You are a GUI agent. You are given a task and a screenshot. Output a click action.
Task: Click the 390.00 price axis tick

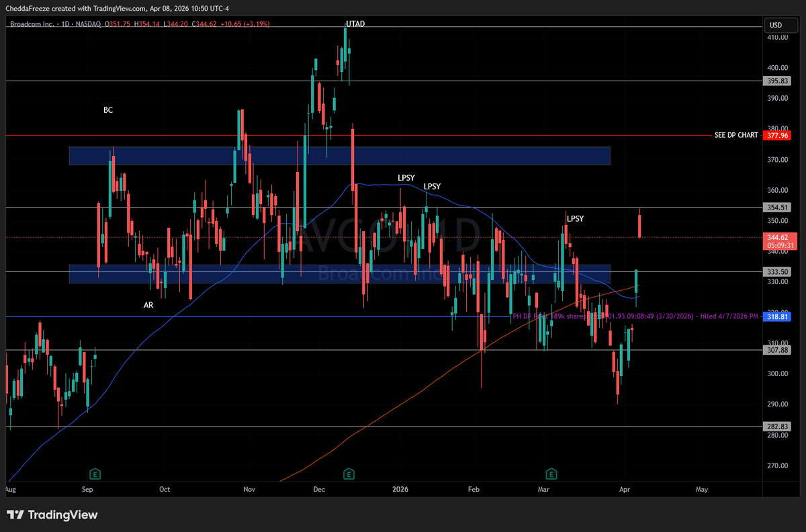click(x=778, y=99)
